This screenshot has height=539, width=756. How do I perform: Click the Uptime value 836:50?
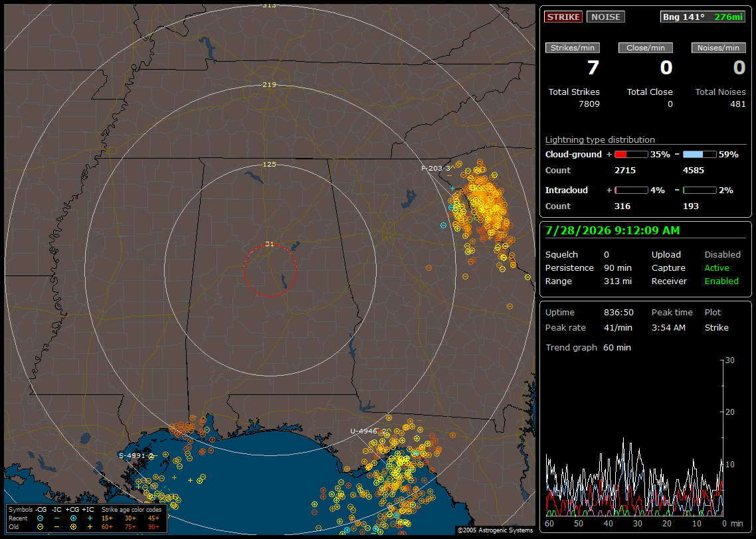click(618, 313)
